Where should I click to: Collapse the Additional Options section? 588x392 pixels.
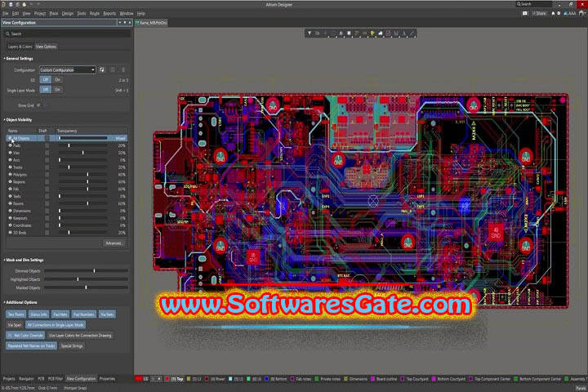5,302
